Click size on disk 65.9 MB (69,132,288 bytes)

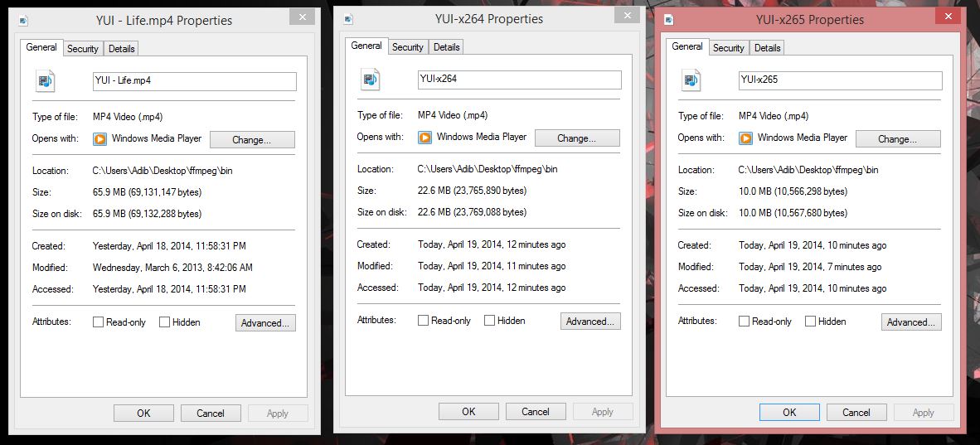pos(147,214)
